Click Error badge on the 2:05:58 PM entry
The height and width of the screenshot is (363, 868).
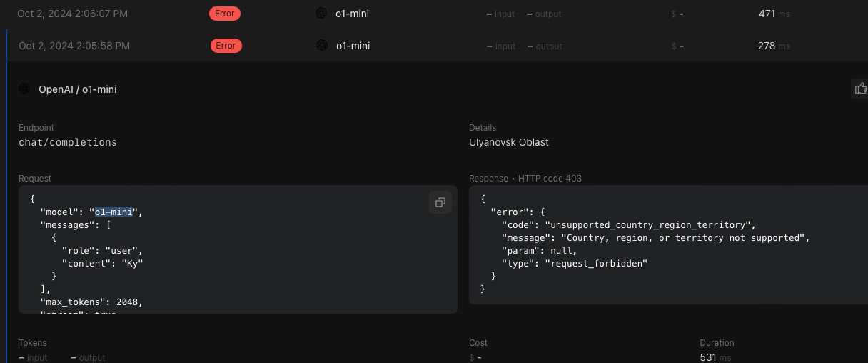[226, 46]
